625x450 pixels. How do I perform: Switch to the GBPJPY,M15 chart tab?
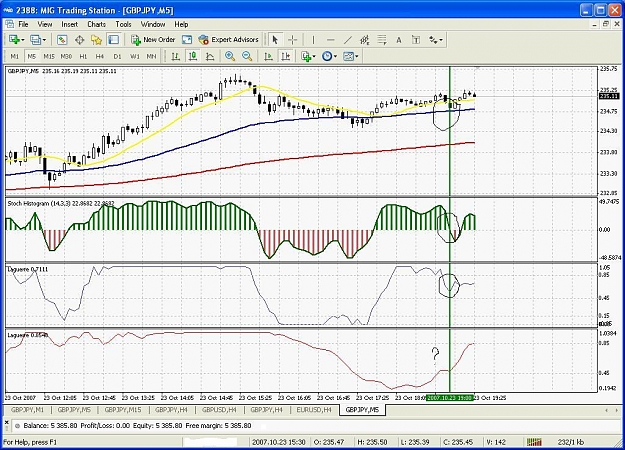tap(123, 410)
